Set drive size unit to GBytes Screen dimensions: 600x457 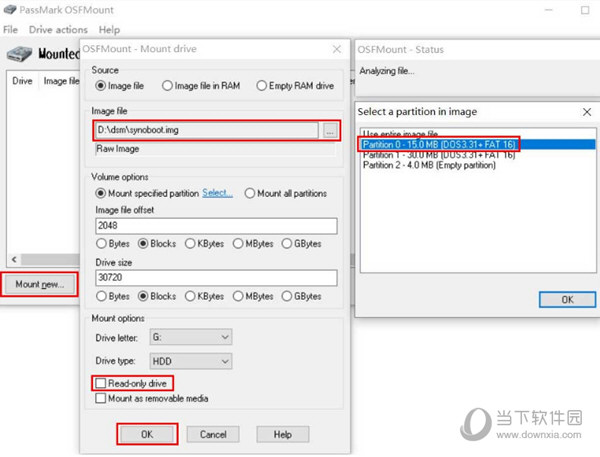287,296
